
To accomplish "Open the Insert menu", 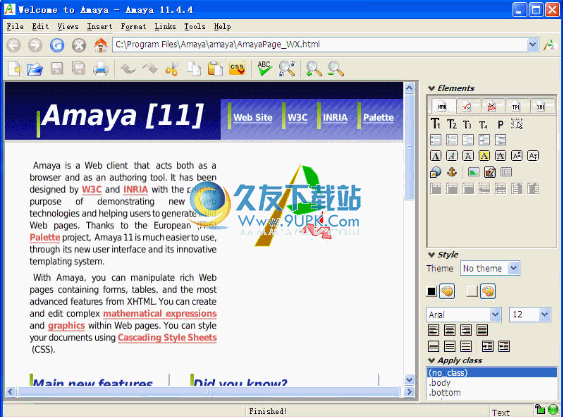I will tap(99, 26).
